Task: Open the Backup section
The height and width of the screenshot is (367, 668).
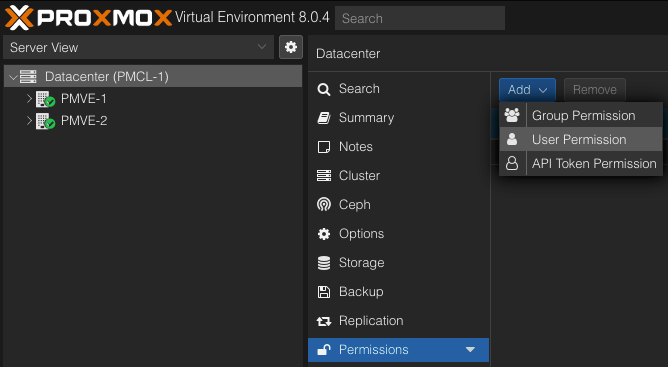Action: pyautogui.click(x=398, y=292)
